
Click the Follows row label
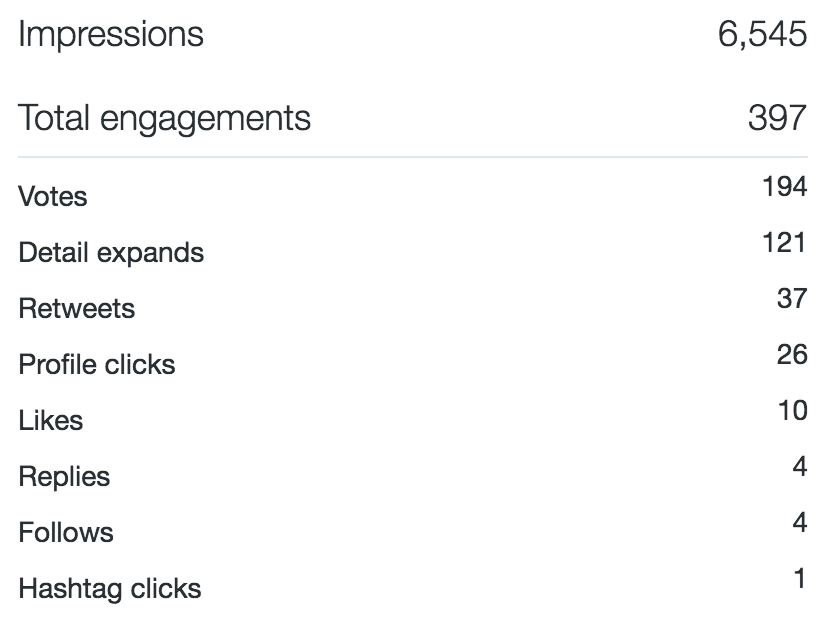(x=66, y=532)
